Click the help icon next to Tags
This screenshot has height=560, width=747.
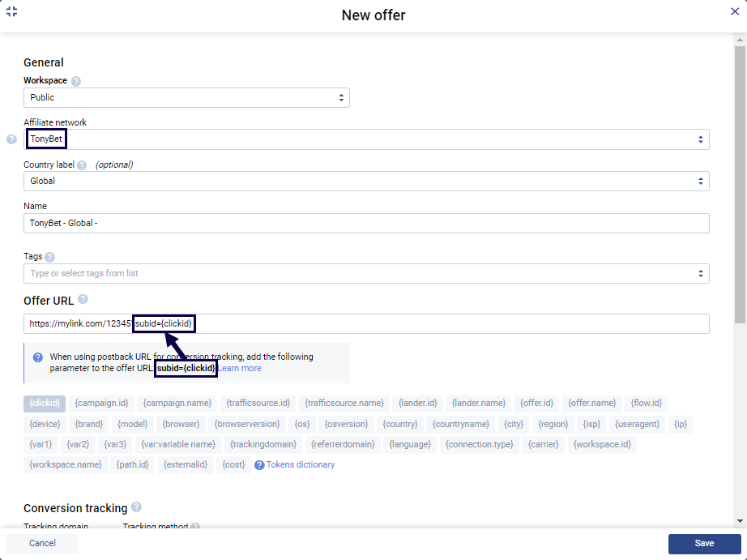tap(50, 257)
